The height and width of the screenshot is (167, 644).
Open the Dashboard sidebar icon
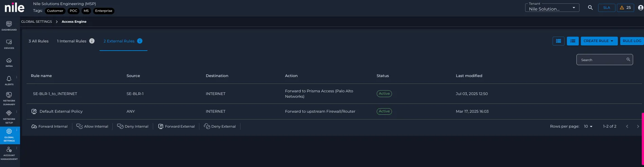pos(9,25)
